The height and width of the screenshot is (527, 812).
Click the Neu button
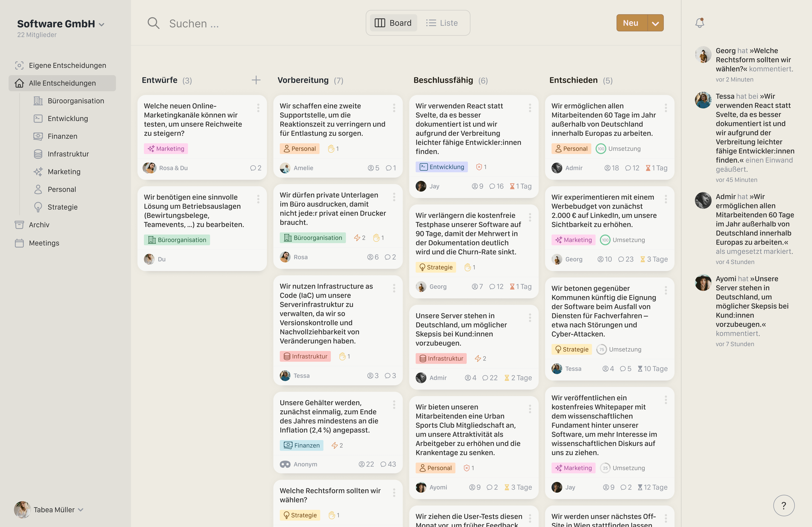[632, 23]
